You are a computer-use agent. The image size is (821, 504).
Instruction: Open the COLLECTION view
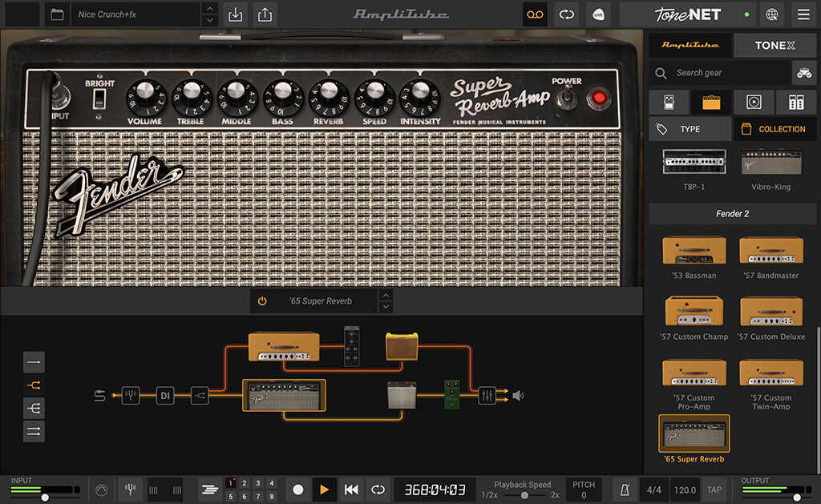tap(774, 128)
